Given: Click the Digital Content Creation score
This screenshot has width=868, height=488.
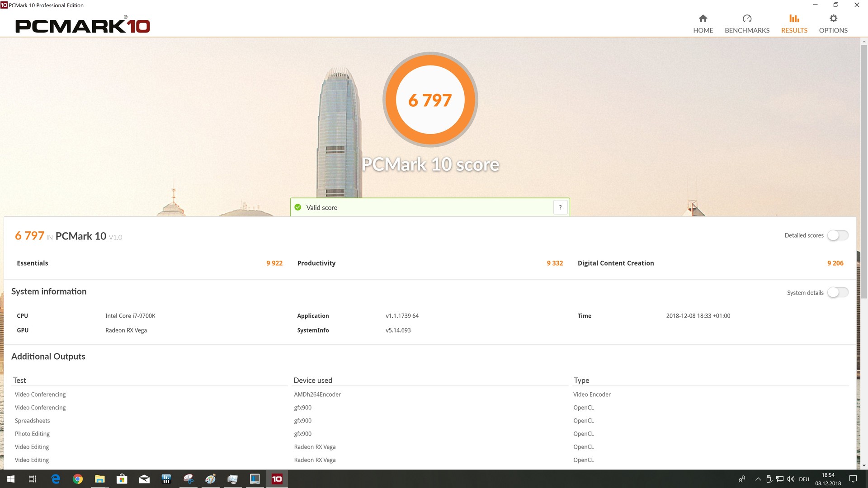Looking at the screenshot, I should coord(835,263).
